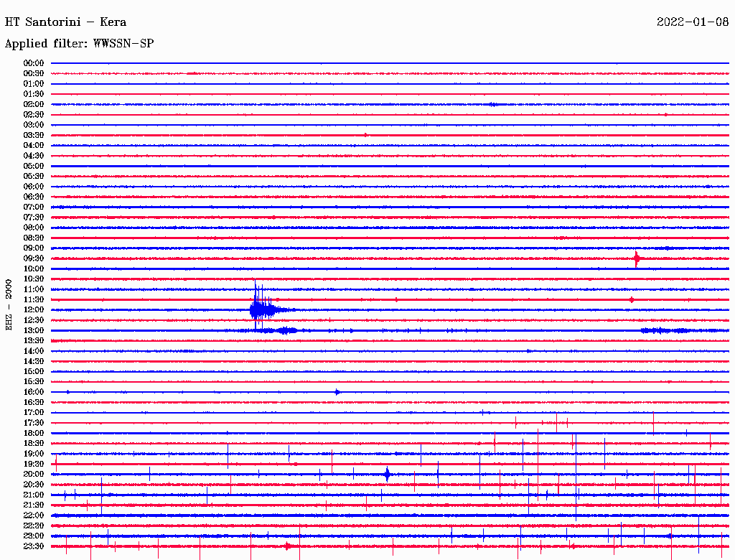This screenshot has height=560, width=735.
Task: Select the 12:00 time label
Action: coord(34,309)
